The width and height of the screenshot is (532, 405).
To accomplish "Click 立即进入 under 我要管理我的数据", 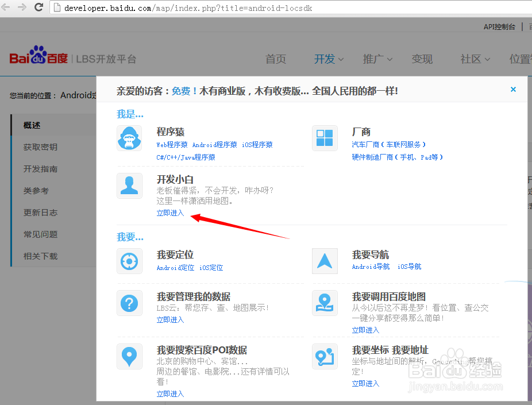I will pos(170,320).
